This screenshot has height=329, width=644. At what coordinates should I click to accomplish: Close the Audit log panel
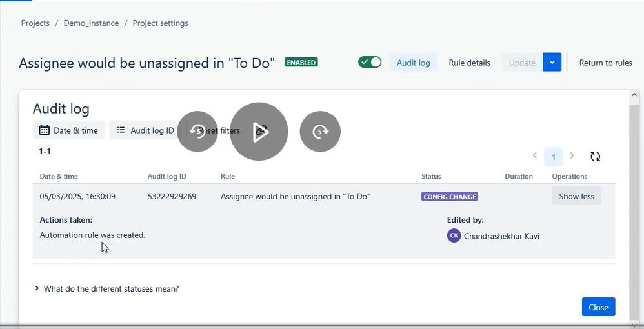coord(598,307)
